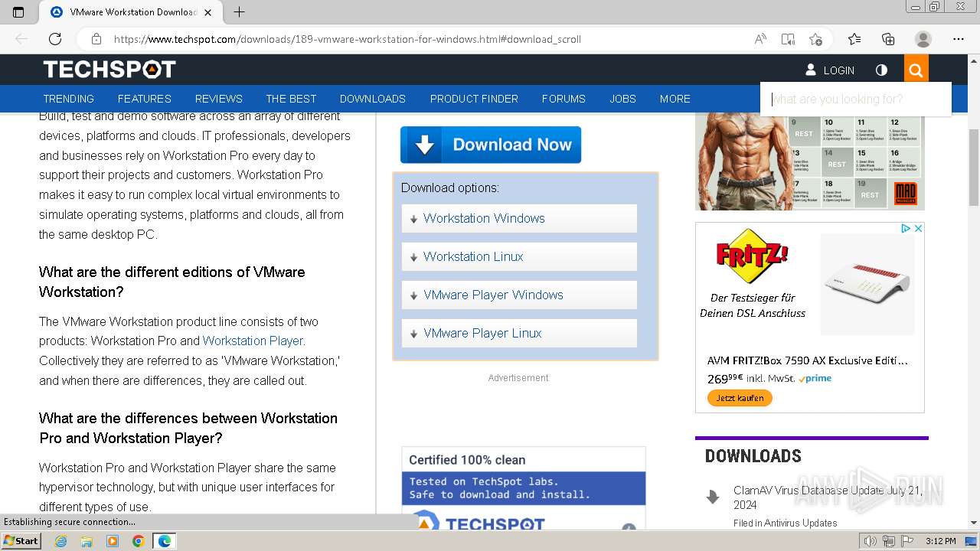Viewport: 980px width, 551px height.
Task: Click the blue Download Now button
Action: point(491,145)
